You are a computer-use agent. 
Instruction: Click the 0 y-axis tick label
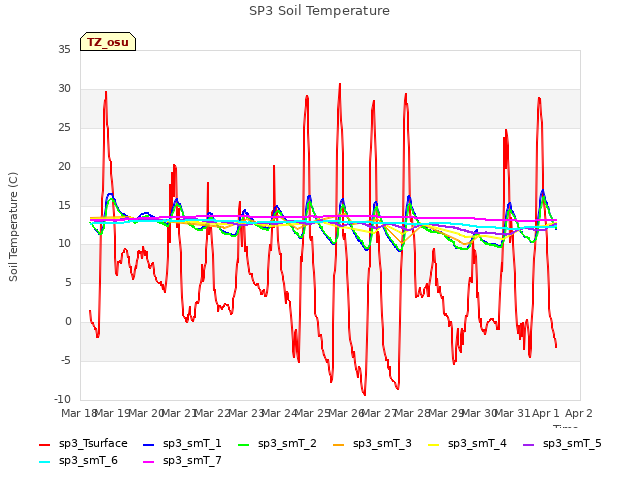68,322
